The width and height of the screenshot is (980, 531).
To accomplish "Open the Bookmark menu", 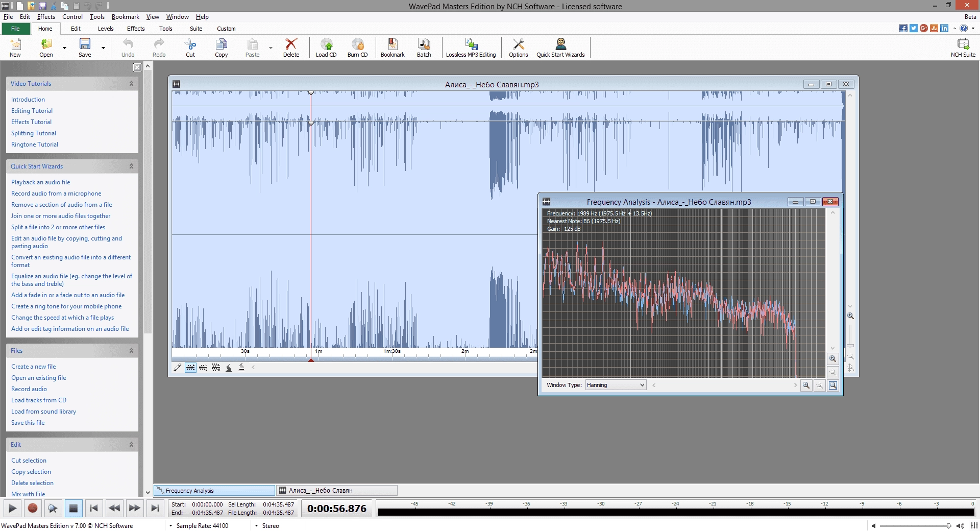I will coord(126,17).
